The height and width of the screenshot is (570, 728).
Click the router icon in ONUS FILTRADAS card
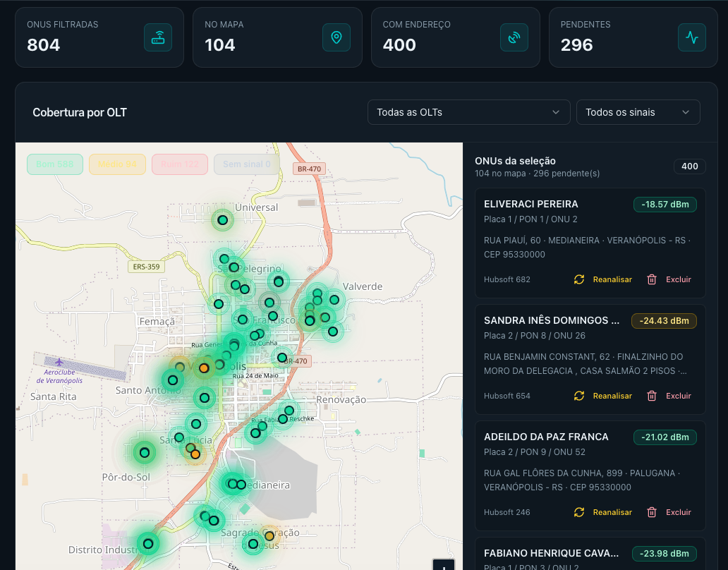(x=158, y=37)
